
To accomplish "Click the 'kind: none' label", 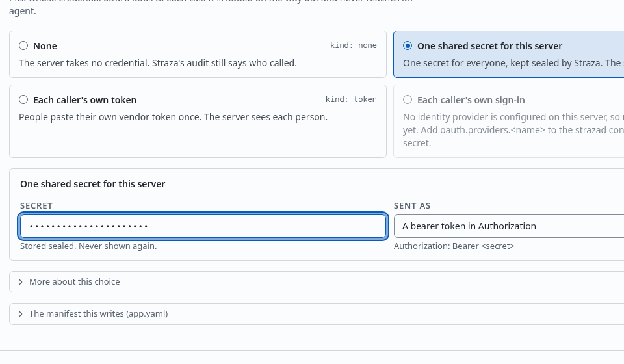I will (x=354, y=45).
